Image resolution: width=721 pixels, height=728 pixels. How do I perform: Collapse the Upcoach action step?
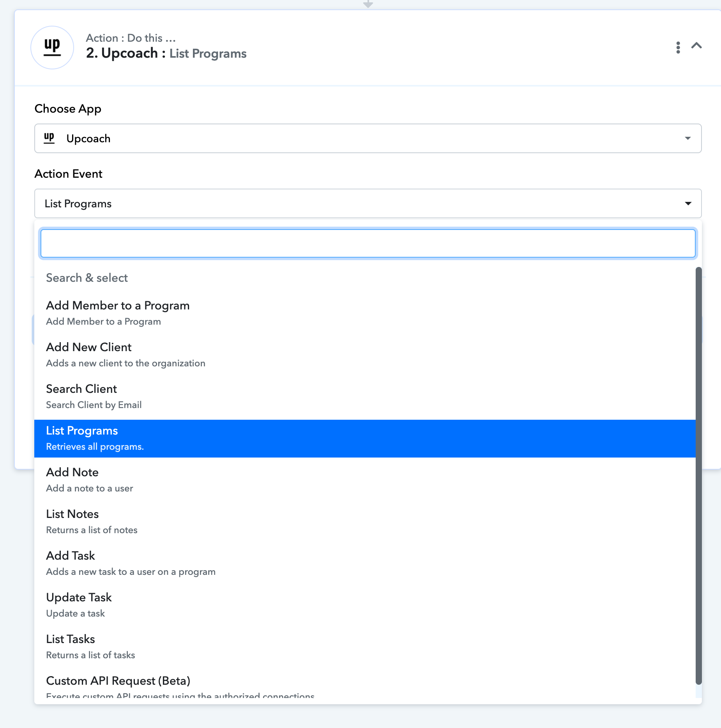tap(696, 46)
